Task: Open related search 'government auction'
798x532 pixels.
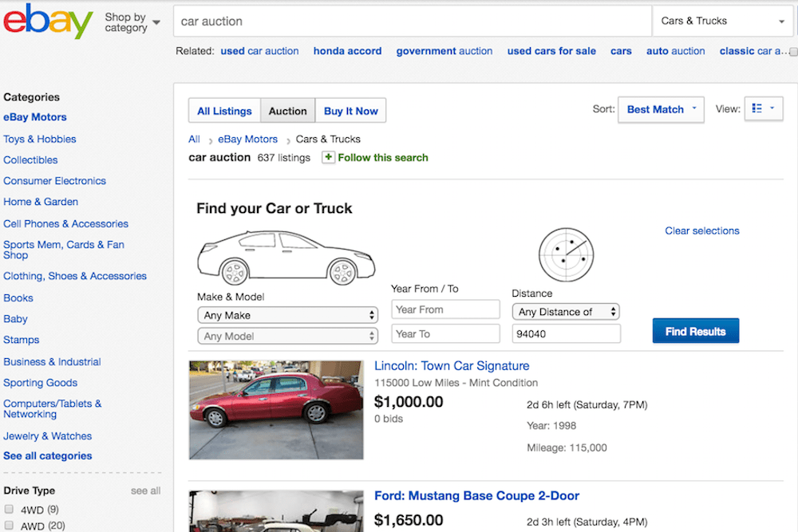Action: (x=444, y=51)
